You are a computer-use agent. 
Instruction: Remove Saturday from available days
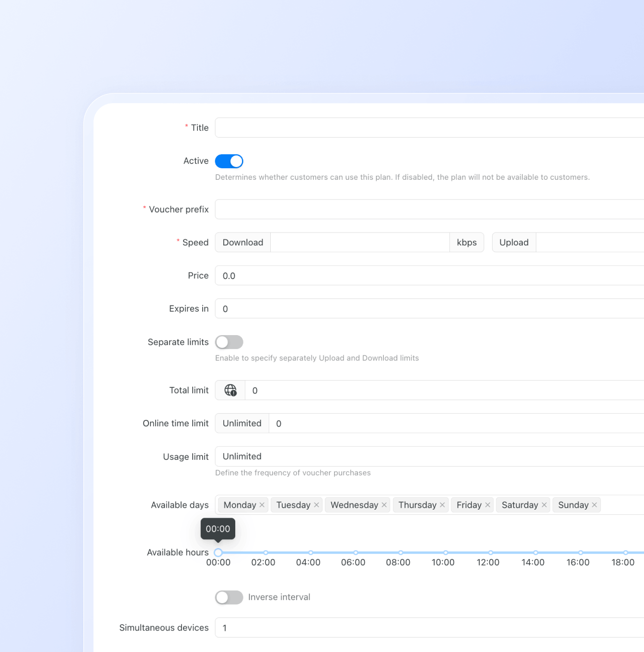coord(544,505)
